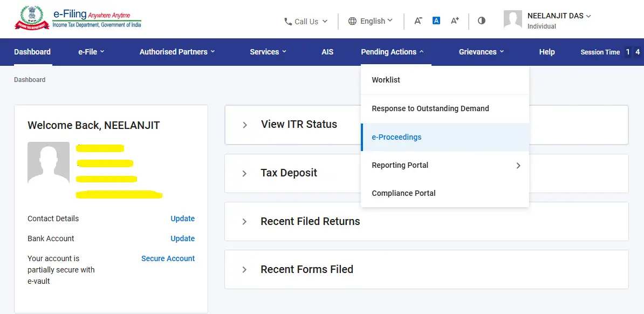Toggle the dark theme contrast control
This screenshot has height=314, width=644.
coord(481,21)
